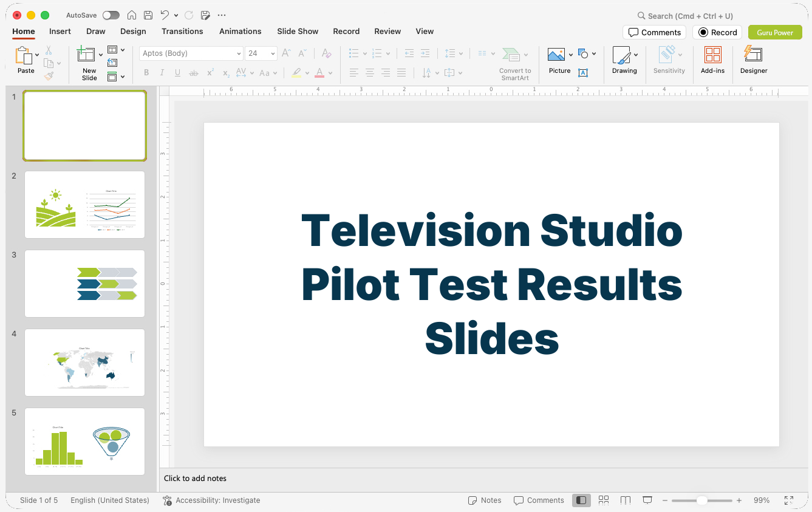Click the Picture insert icon

point(556,55)
